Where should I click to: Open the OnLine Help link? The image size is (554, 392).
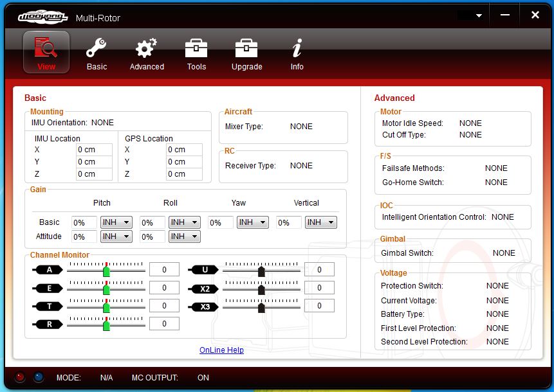(x=221, y=350)
